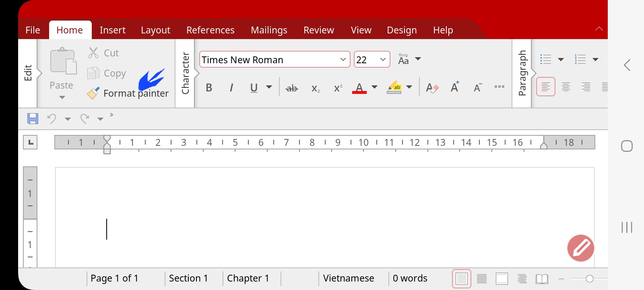
Task: Clear character formatting with eraser icon
Action: point(432,88)
